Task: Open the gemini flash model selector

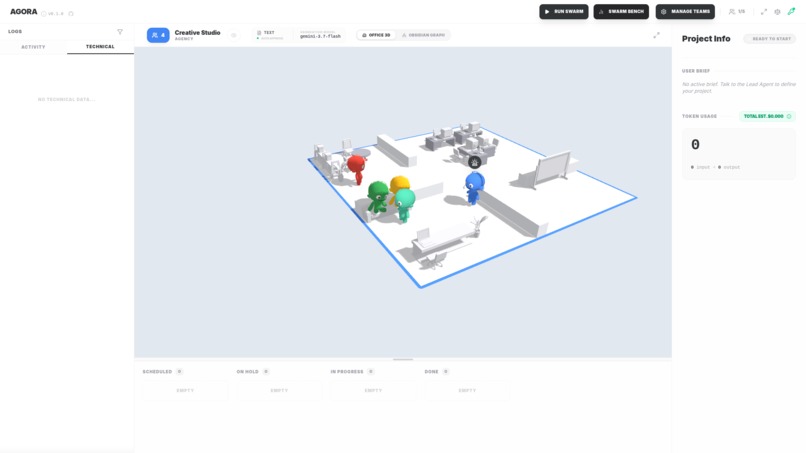Action: 320,35
